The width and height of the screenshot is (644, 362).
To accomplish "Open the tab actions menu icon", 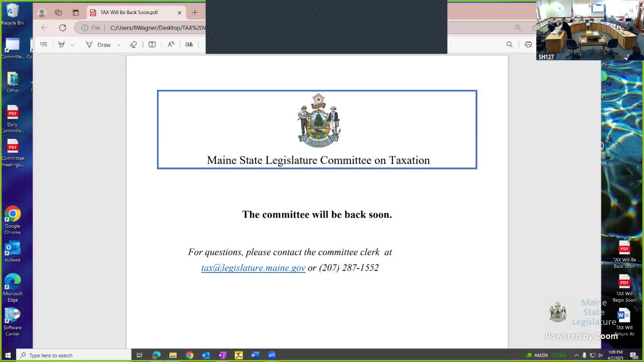I will [75, 13].
